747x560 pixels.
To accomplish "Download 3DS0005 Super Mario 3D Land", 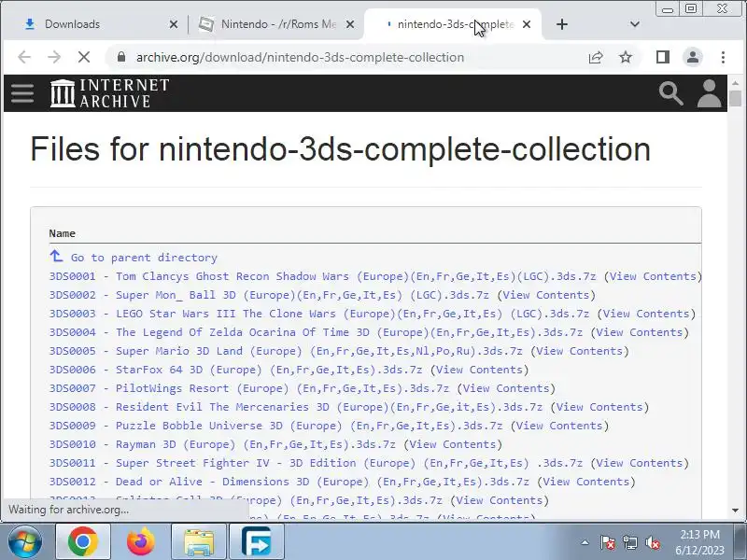I will (x=286, y=351).
